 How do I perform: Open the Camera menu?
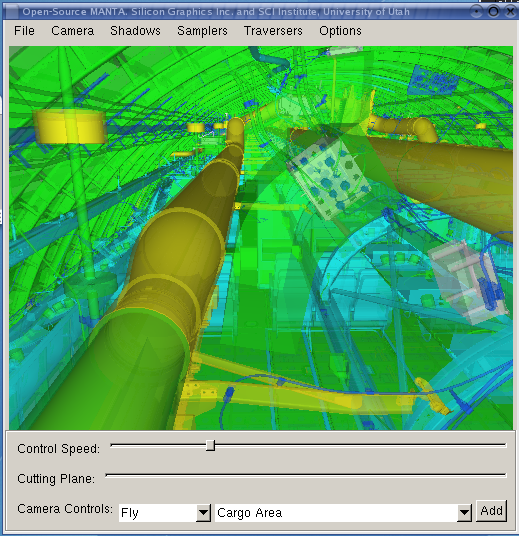[x=72, y=31]
